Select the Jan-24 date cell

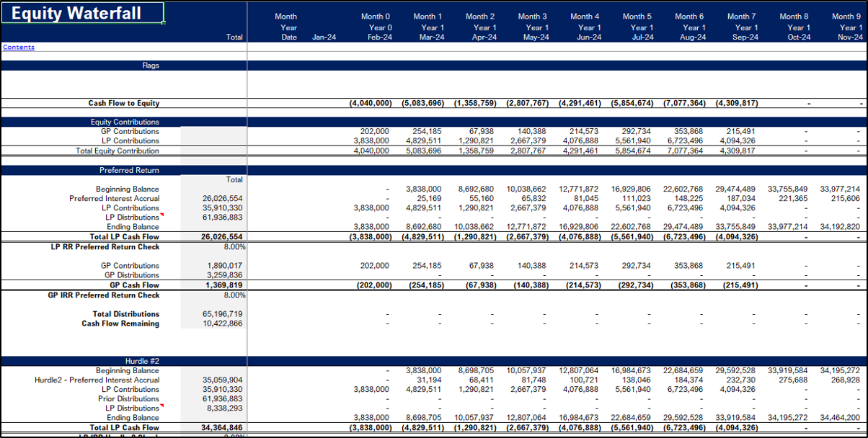[x=324, y=37]
